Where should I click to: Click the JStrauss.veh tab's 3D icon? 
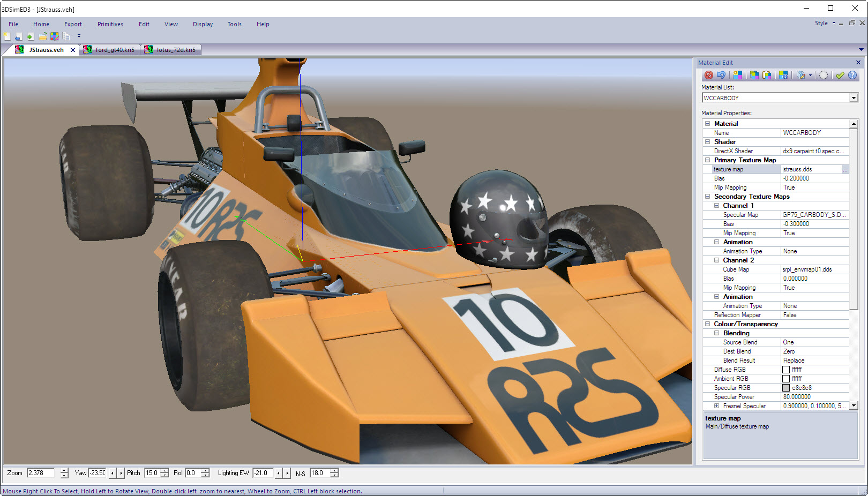pyautogui.click(x=19, y=49)
